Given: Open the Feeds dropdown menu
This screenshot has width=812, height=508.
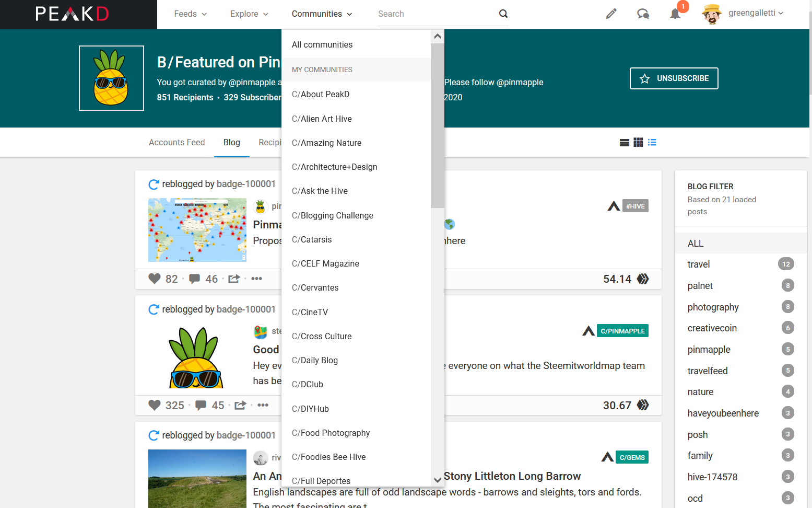Looking at the screenshot, I should pyautogui.click(x=191, y=14).
